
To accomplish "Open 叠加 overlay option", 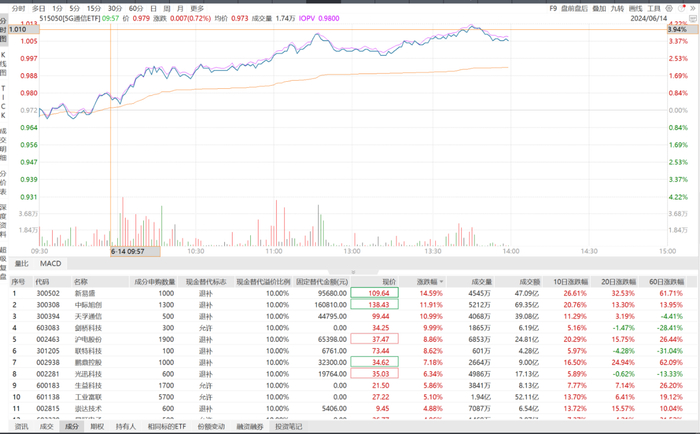I will (599, 8).
